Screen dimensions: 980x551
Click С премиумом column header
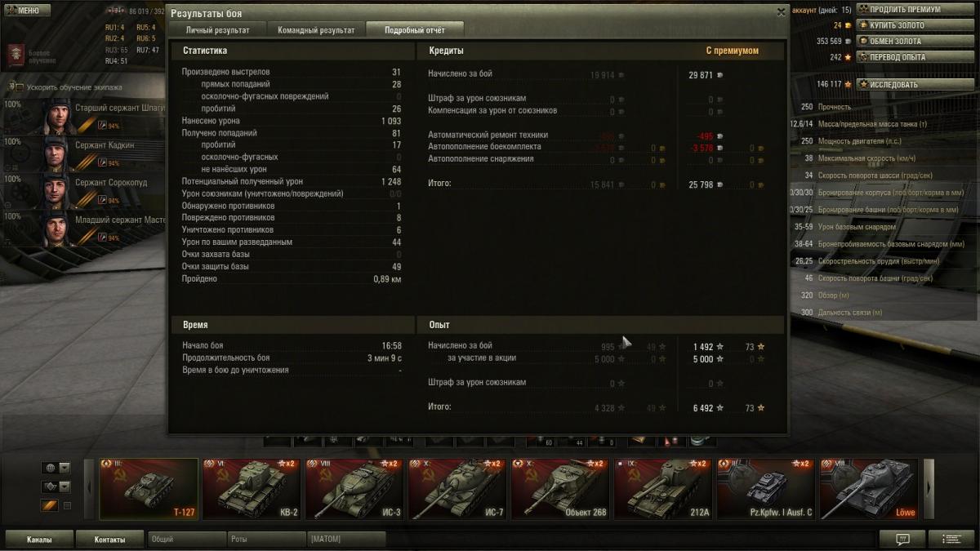point(732,51)
